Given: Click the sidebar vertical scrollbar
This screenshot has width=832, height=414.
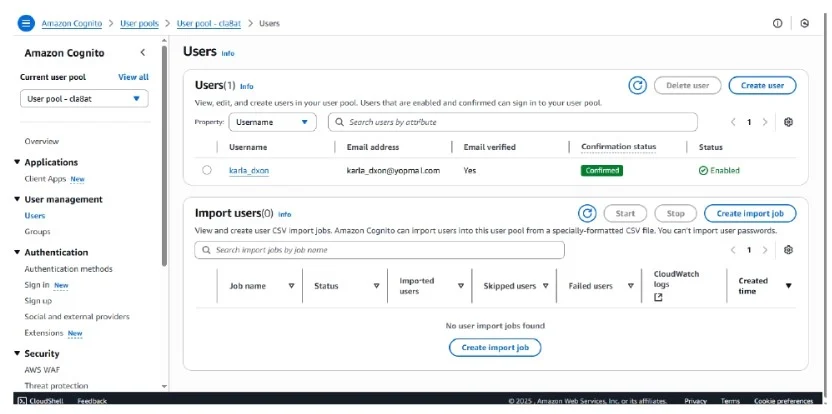Looking at the screenshot, I should click(x=164, y=156).
